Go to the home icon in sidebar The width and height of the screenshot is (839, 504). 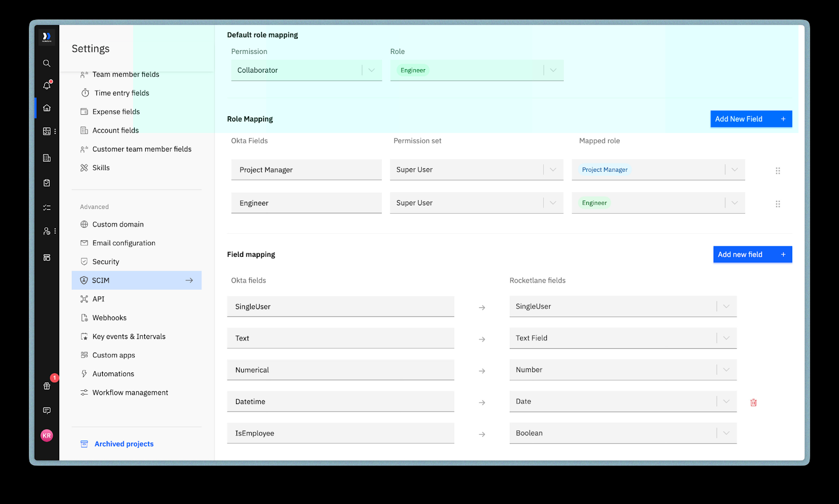click(47, 108)
